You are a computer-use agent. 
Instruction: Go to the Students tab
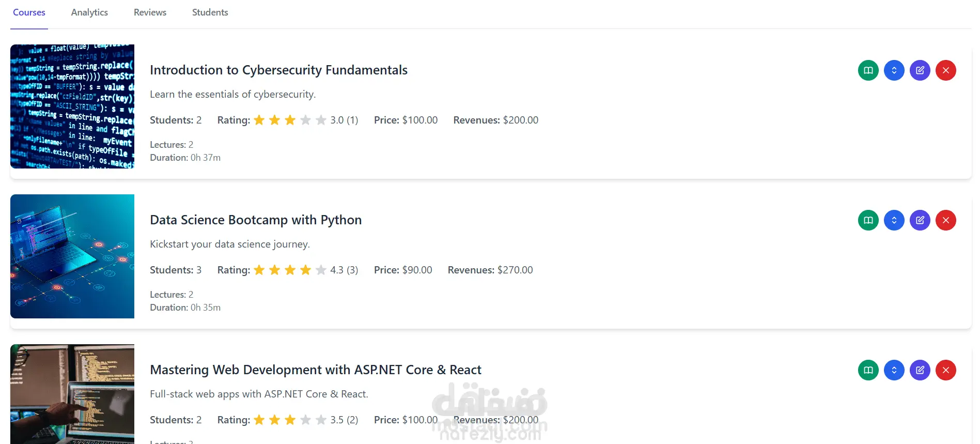click(x=210, y=12)
